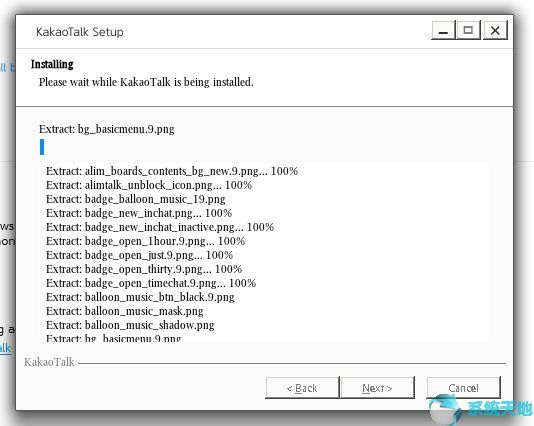The height and width of the screenshot is (426, 534).
Task: Select log row balloon_music_mask.png
Action: point(125,311)
